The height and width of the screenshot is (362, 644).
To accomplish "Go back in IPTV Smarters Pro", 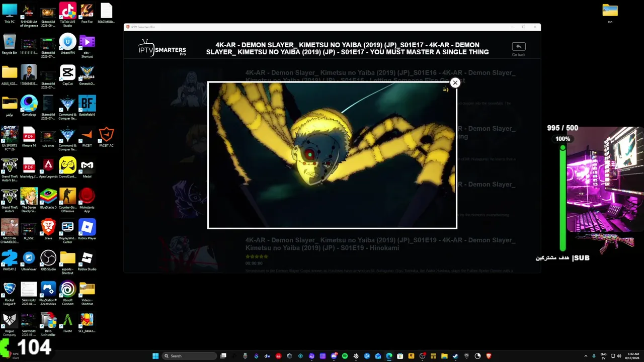I will [519, 49].
